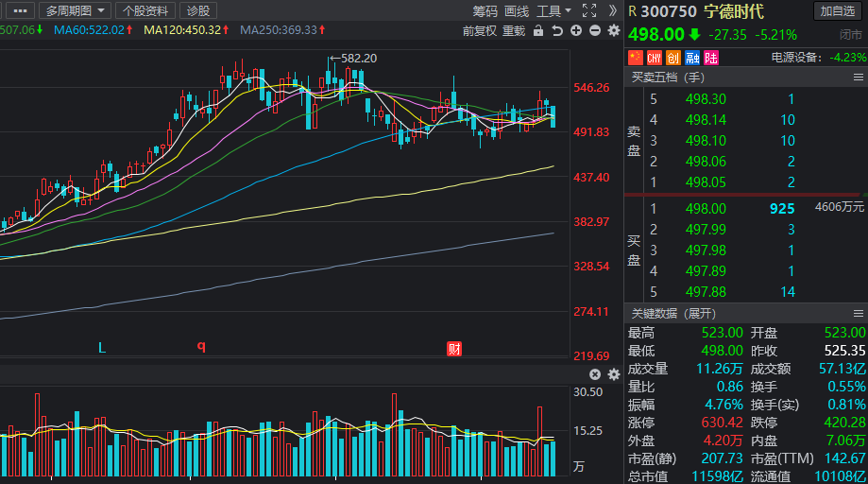Viewport: 868px width, 484px height.
Task: Toggle 重载 reload option
Action: (x=514, y=30)
